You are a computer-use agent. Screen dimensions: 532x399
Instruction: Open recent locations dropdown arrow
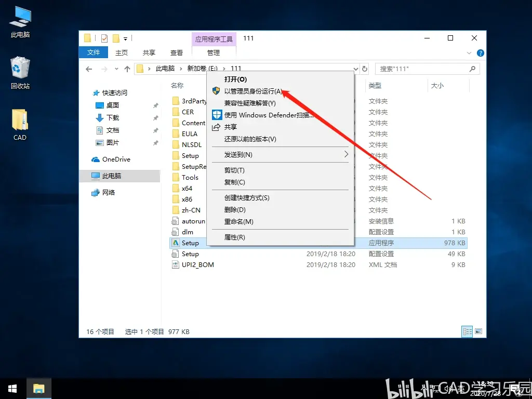tap(116, 69)
